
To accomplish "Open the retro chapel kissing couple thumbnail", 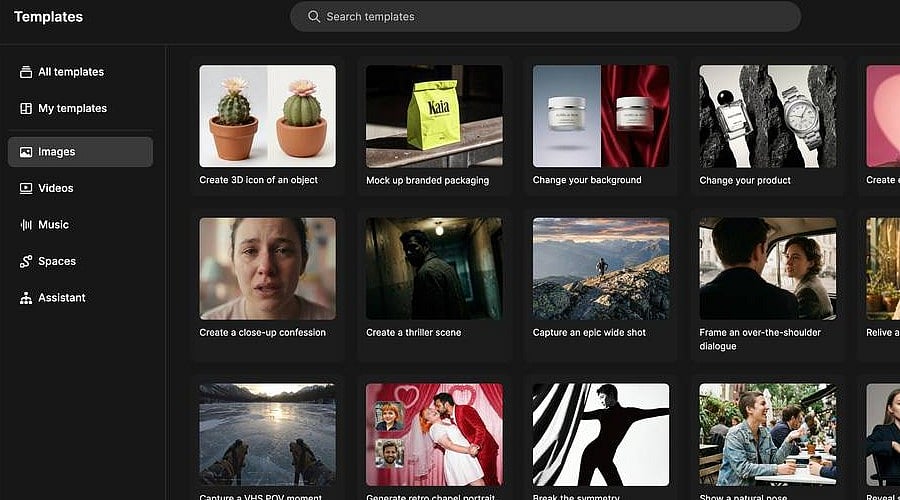I will click(x=435, y=435).
